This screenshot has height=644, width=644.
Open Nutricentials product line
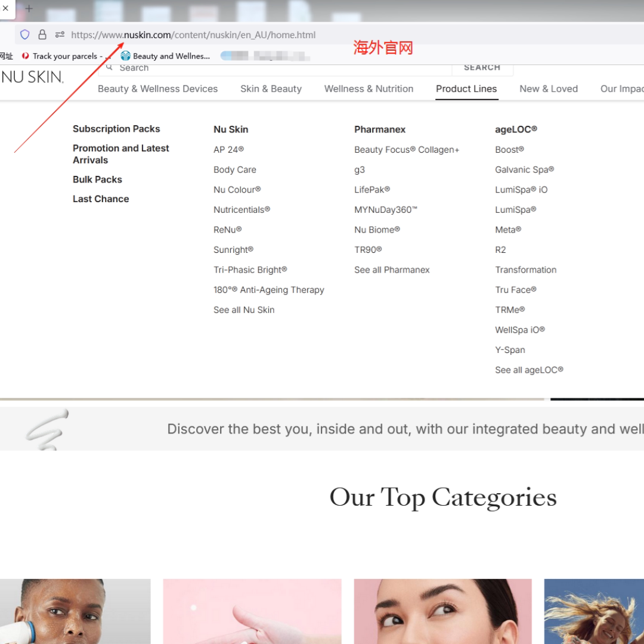click(241, 210)
